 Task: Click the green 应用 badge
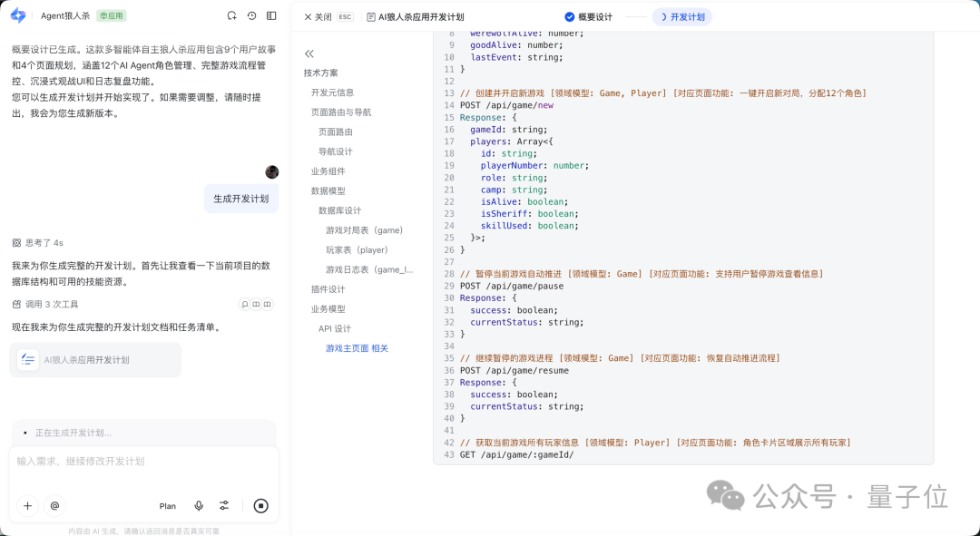(112, 16)
